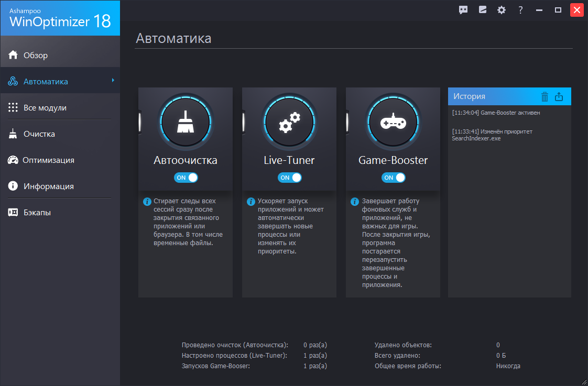Turn off the Live-Tuner switch
The width and height of the screenshot is (588, 386).
pyautogui.click(x=290, y=178)
